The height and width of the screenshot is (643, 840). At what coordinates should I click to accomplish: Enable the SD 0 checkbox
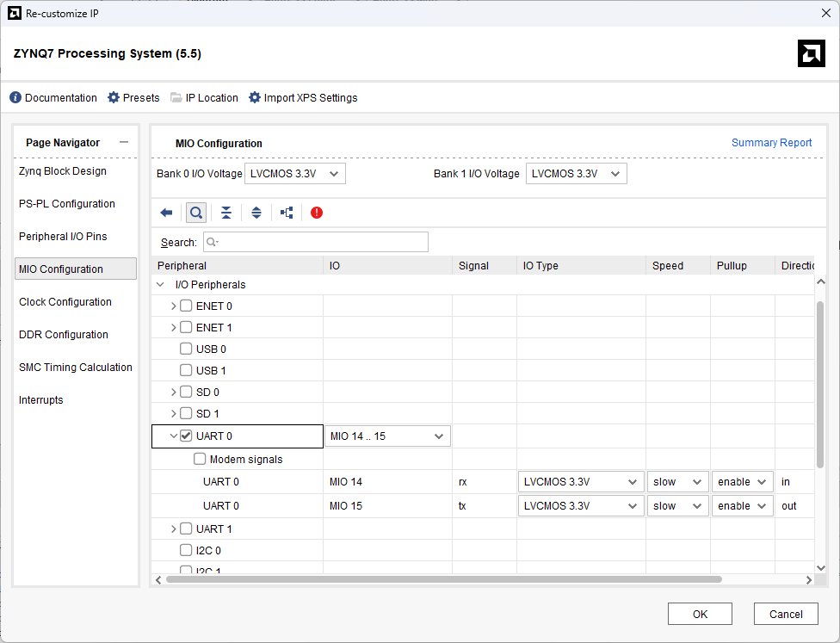tap(186, 392)
